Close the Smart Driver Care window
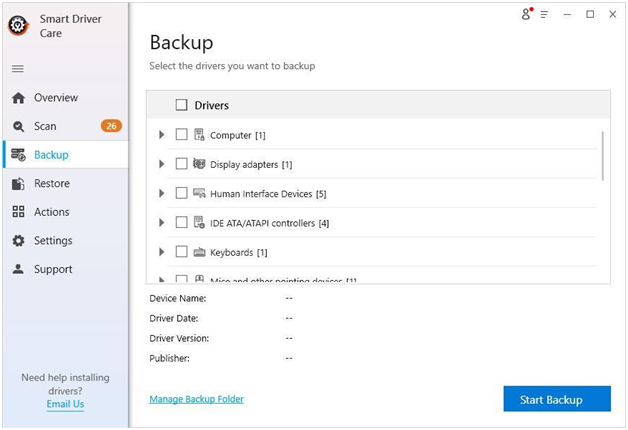This screenshot has width=628, height=430. tap(612, 14)
